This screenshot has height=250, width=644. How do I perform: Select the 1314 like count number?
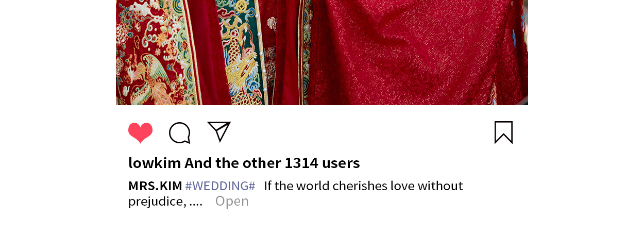(301, 163)
